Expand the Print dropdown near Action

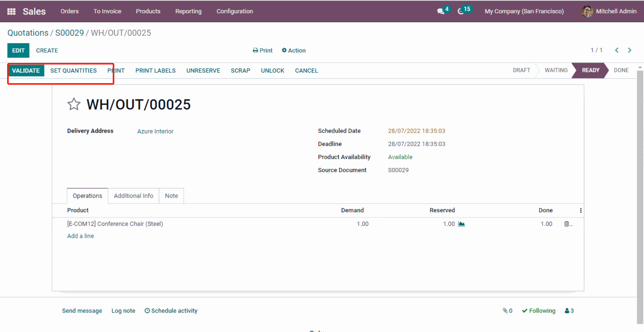tap(263, 50)
